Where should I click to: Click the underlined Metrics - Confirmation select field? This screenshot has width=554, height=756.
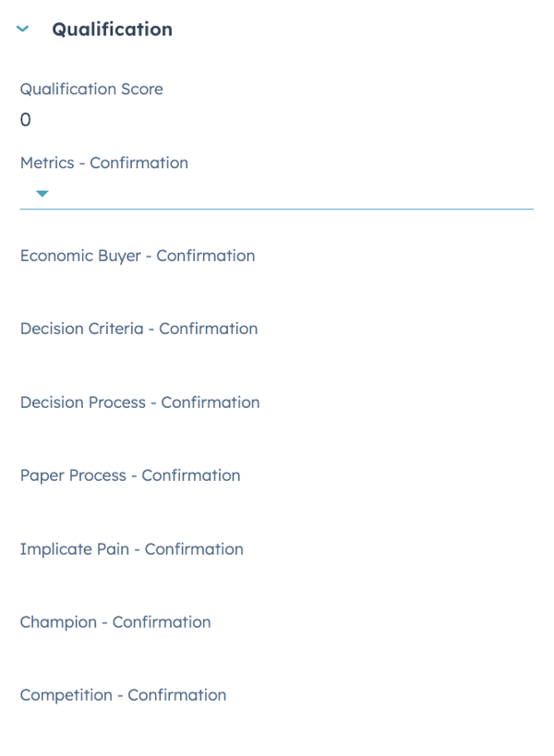click(277, 194)
